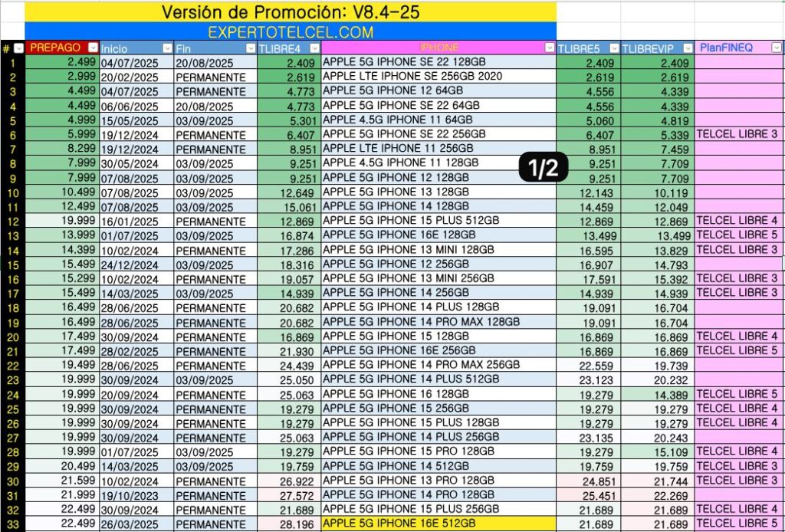Select PREPAGO price 2.999

coord(62,77)
